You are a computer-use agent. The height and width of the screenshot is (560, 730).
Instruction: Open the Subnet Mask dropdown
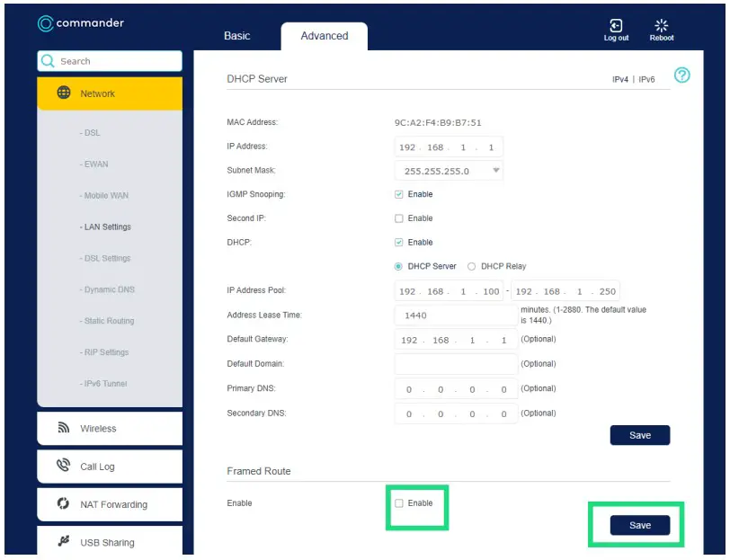point(495,170)
